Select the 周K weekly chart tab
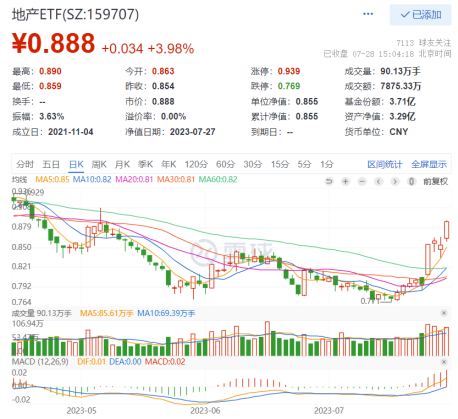 (99, 164)
